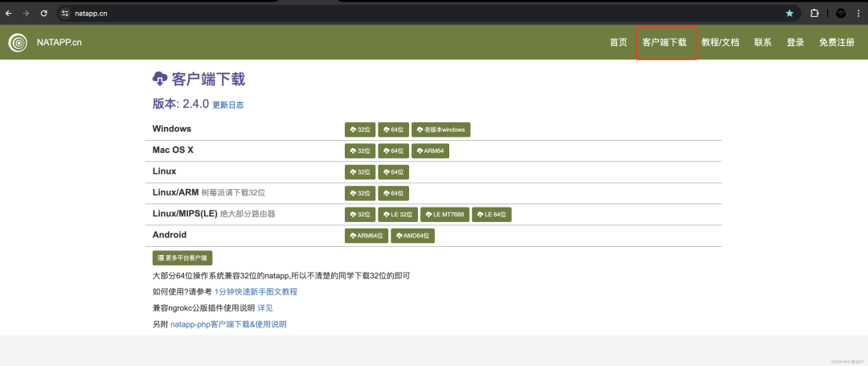Download Mac OS X ARM64 client
The image size is (868, 366).
pos(430,150)
